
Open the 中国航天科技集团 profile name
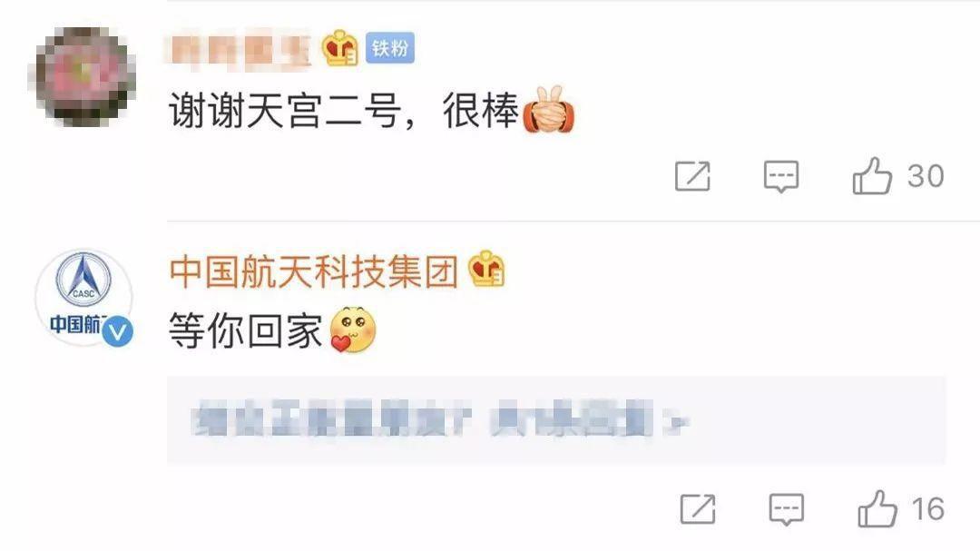pyautogui.click(x=314, y=271)
